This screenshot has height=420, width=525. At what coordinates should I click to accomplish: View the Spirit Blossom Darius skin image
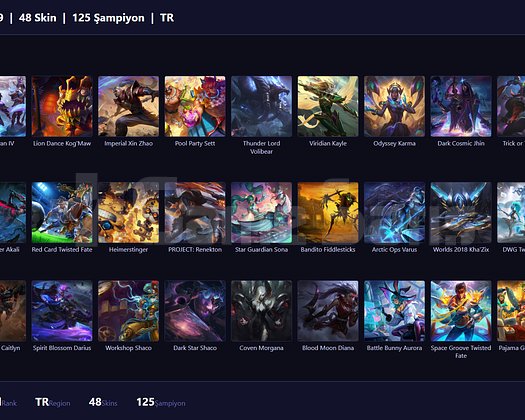(62, 311)
